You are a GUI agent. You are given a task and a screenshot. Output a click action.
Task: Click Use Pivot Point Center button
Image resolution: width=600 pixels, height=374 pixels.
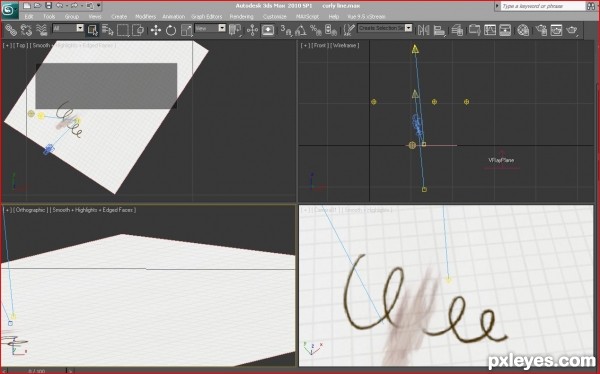coord(235,30)
